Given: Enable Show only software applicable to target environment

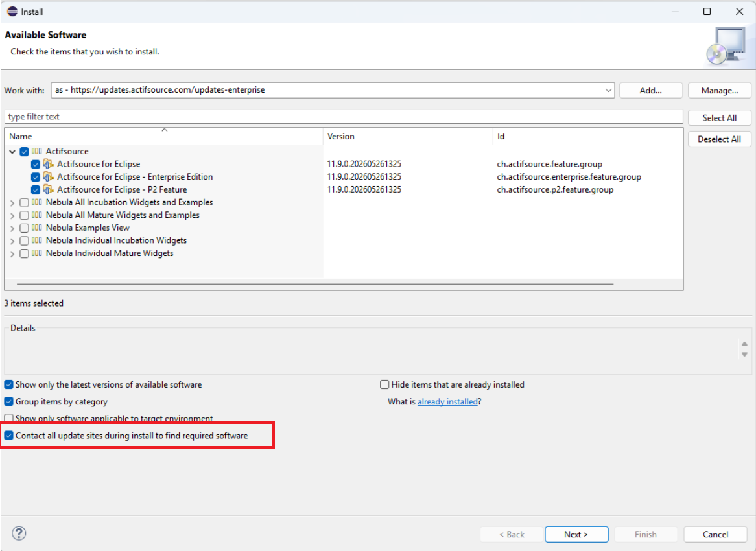Looking at the screenshot, I should (x=8, y=418).
